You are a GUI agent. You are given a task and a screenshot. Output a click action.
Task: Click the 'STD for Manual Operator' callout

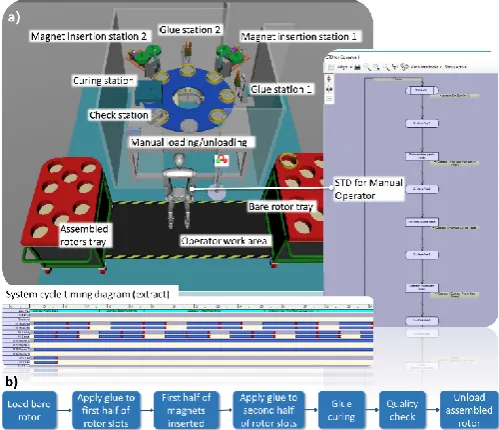(368, 189)
